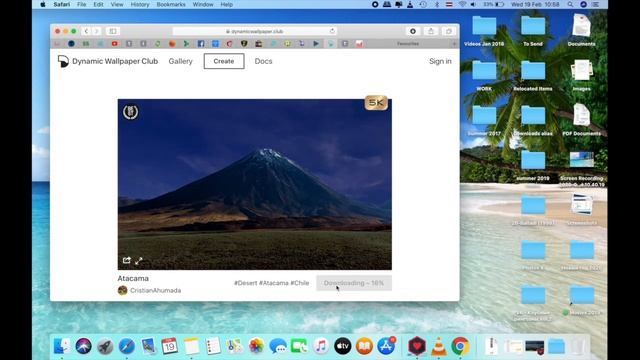Open the CristianAhumada author profile

pos(156,291)
